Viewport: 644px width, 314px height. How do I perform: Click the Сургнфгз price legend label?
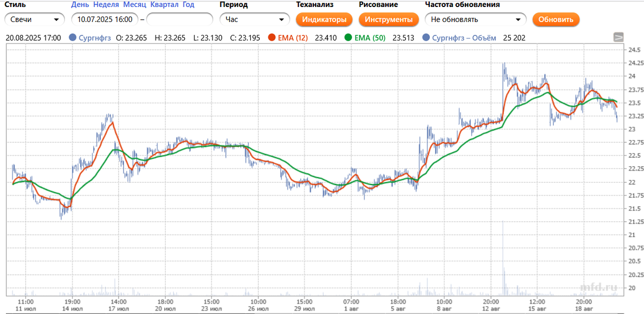coord(94,38)
